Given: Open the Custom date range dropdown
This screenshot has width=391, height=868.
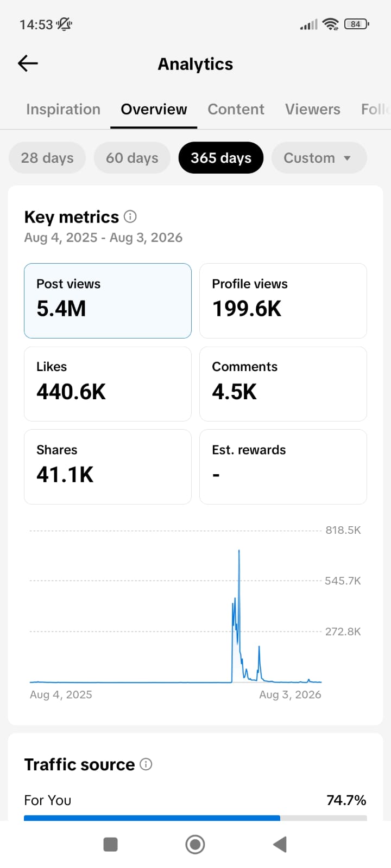Looking at the screenshot, I should click(319, 158).
